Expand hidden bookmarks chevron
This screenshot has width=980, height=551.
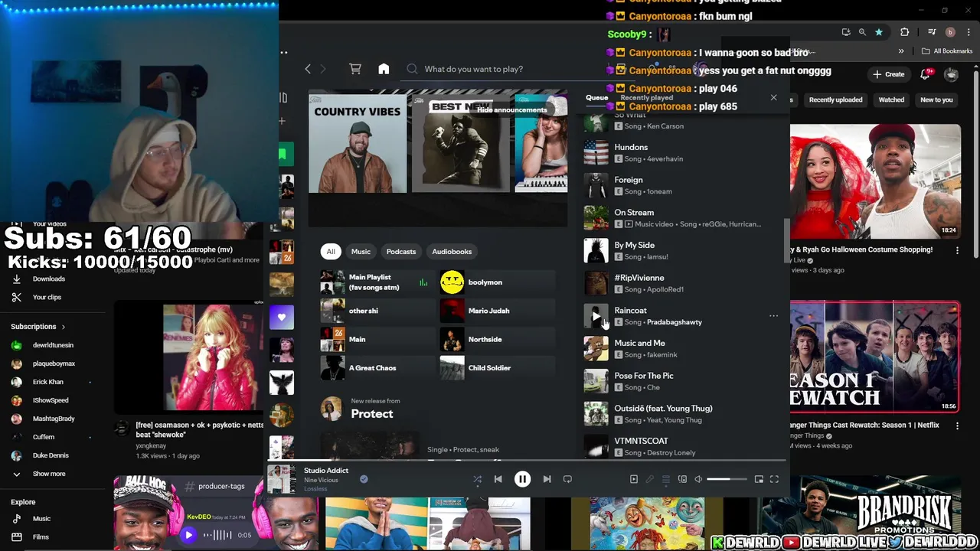click(901, 51)
